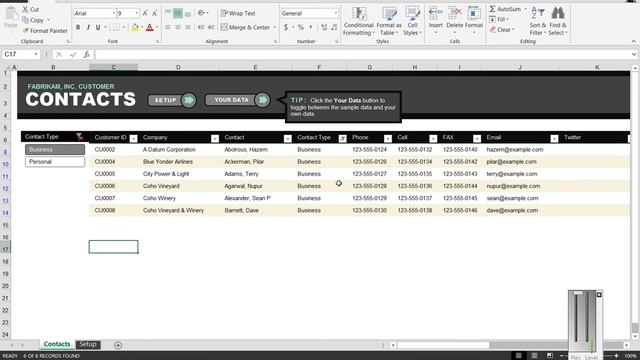Screen dimensions: 640x360
Task: Click the formula bar Enter checkmark icon
Action: [73, 54]
